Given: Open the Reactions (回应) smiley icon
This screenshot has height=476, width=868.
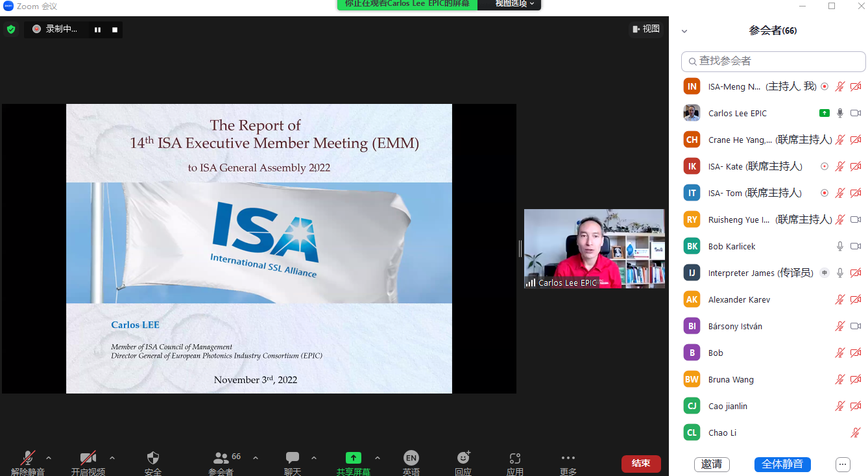Looking at the screenshot, I should [x=463, y=458].
